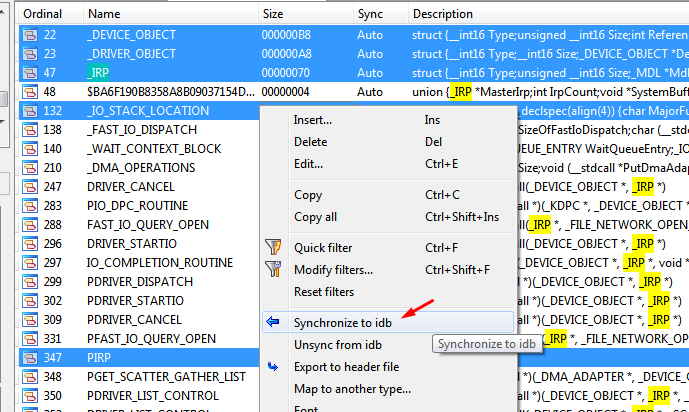
Task: Choose Insert... from the context menu
Action: pos(313,120)
